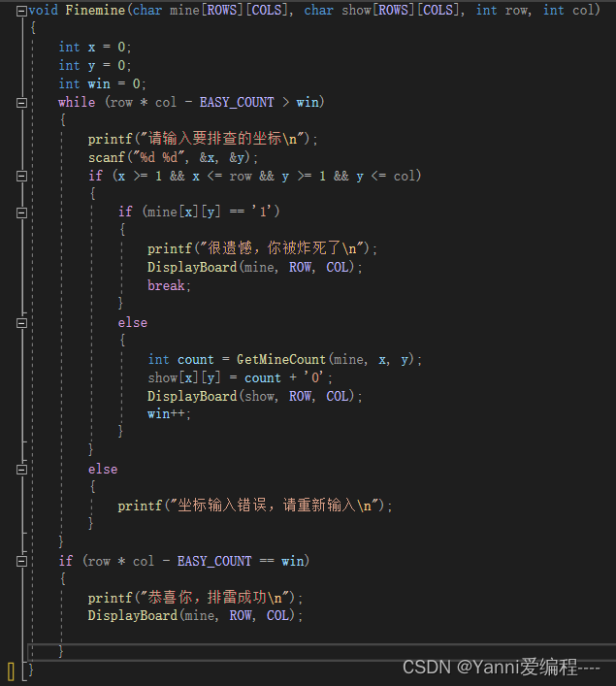Click the 'int row' parameter in the signature
The image size is (616, 686).
(502, 10)
